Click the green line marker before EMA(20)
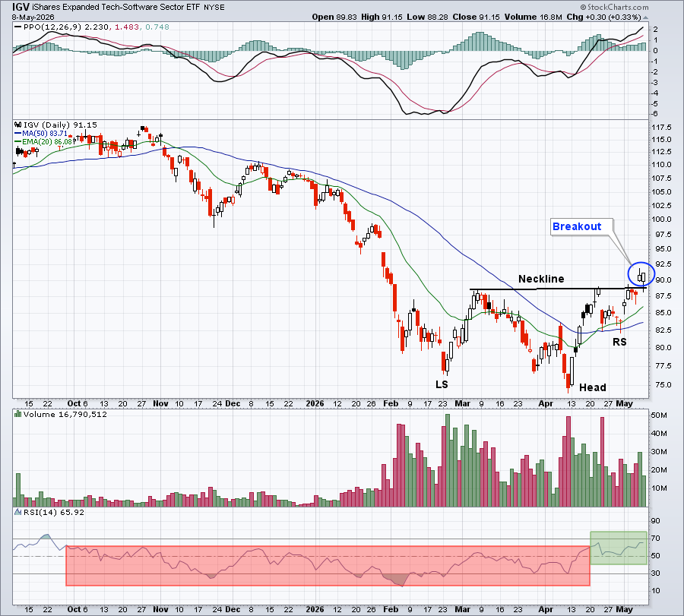Viewport: 684px width, 616px height. [x=18, y=142]
